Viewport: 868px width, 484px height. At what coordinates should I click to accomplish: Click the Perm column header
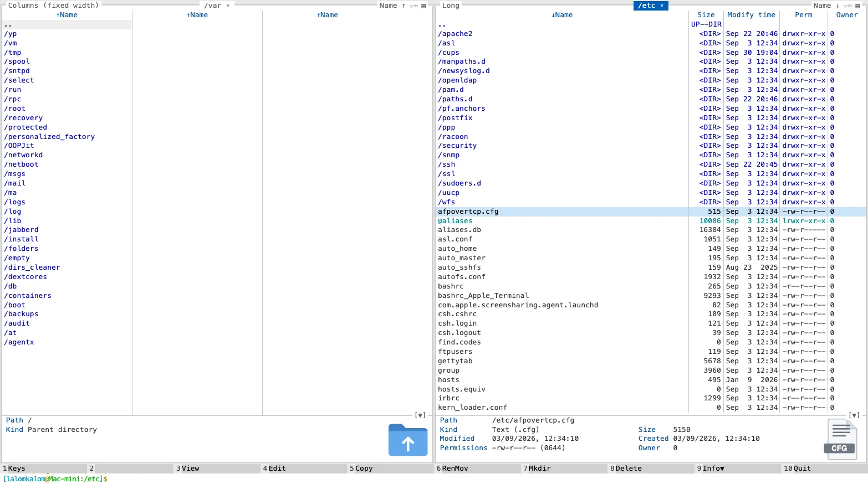(x=803, y=15)
